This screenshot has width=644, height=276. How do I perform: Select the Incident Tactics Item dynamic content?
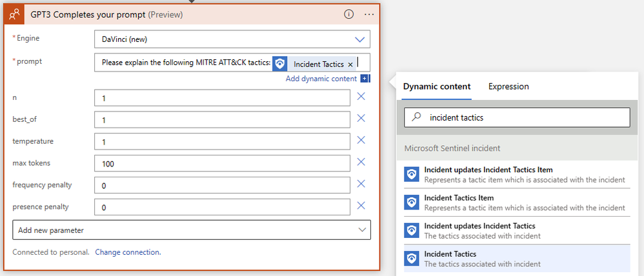(x=459, y=198)
